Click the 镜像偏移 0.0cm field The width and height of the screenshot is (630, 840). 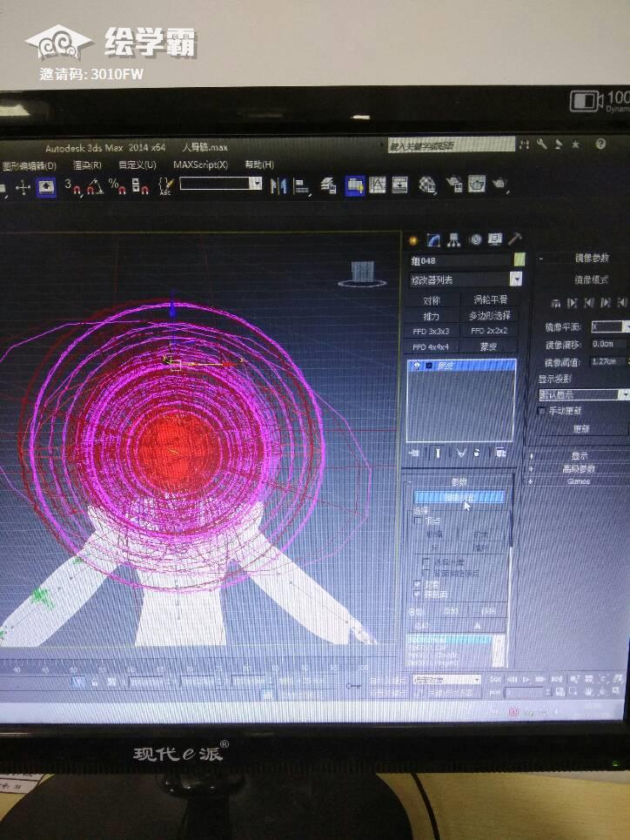point(607,344)
